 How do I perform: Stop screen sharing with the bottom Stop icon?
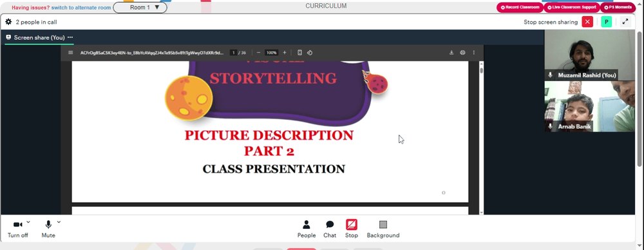(x=351, y=229)
